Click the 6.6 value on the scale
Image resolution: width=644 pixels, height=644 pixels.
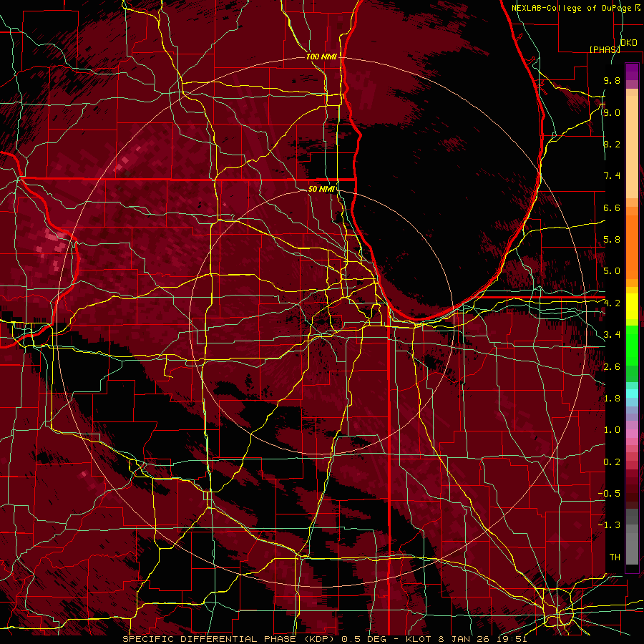click(x=612, y=208)
